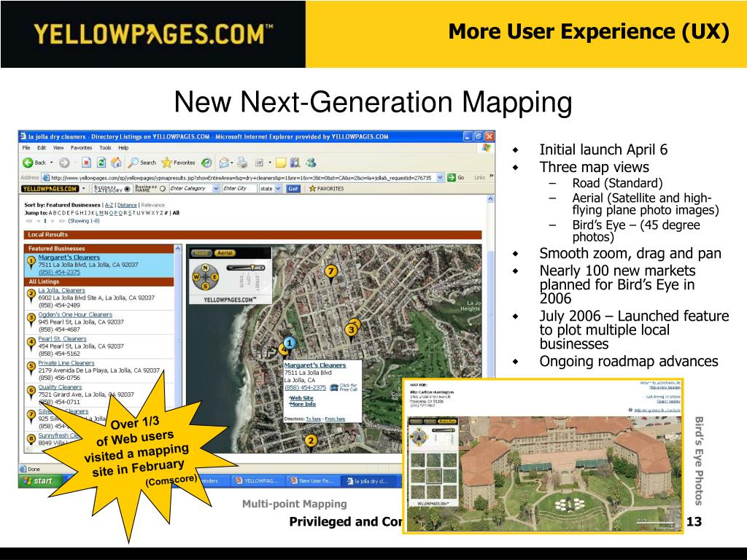Adjust the map zoom slider handle

point(253,268)
